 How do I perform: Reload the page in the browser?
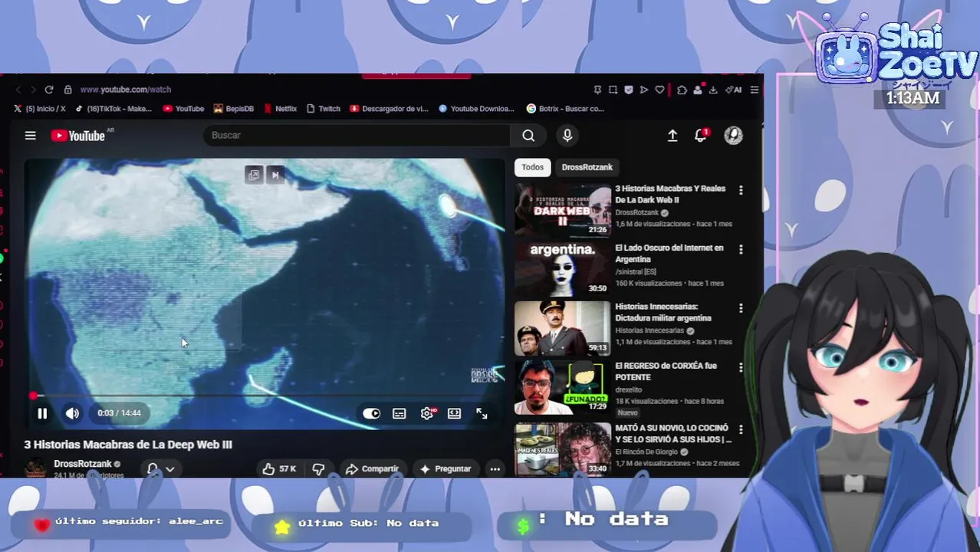[49, 90]
